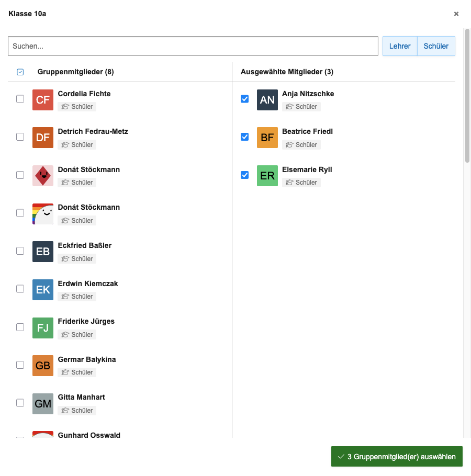Image resolution: width=471 pixels, height=476 pixels.
Task: Uncheck Beatrice Friedl from selected members
Action: pos(245,137)
